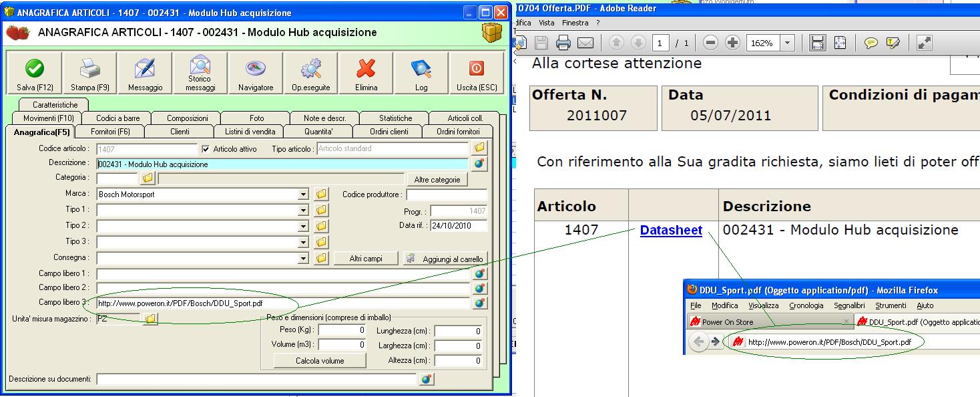Image resolution: width=980 pixels, height=397 pixels.
Task: Click the folder icon next to Tipo 2
Action: tap(321, 226)
